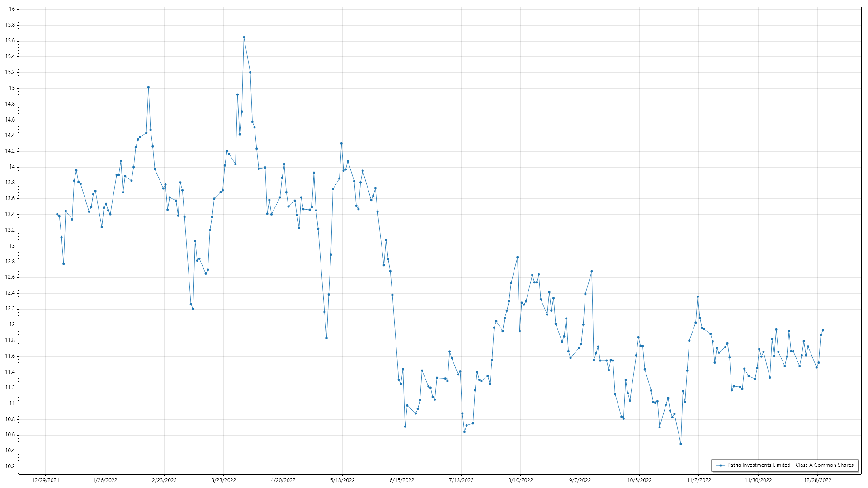868x488 pixels.
Task: Click the 8/10/2022 x-axis date label
Action: 520,480
